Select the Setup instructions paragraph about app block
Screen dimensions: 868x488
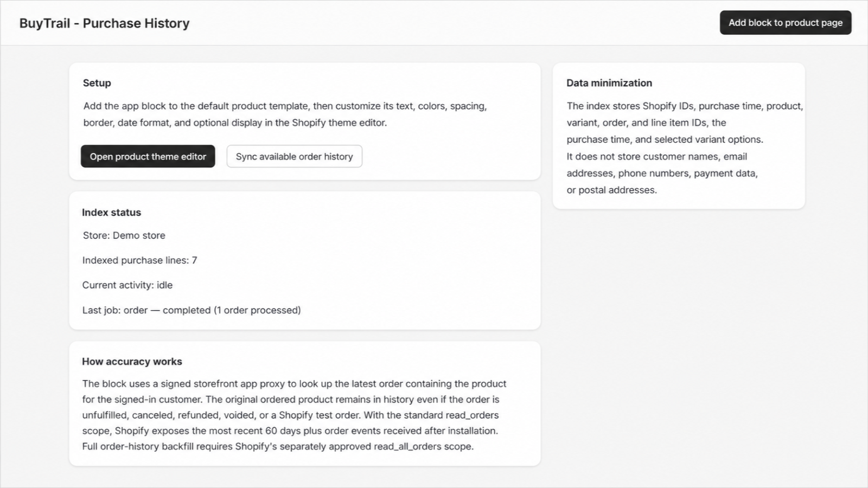click(285, 114)
